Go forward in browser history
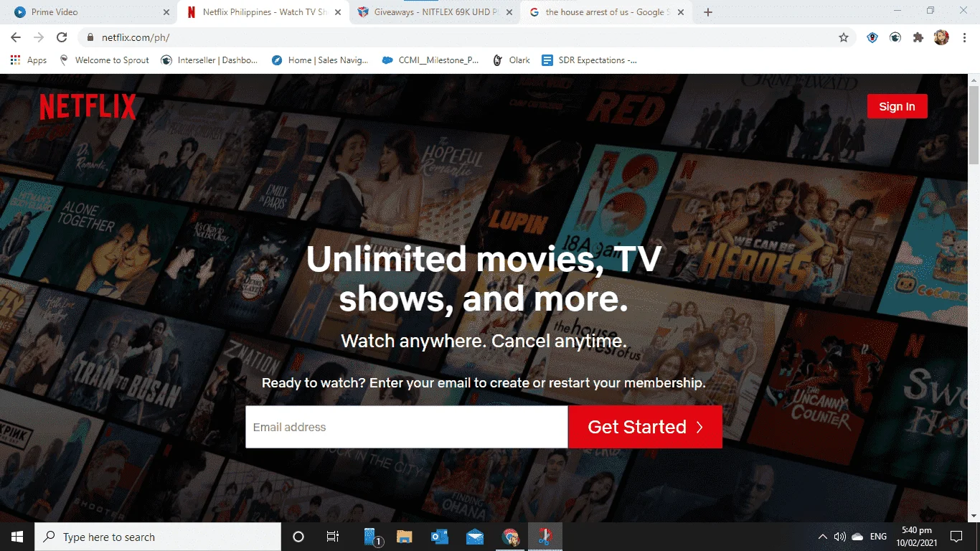The width and height of the screenshot is (980, 551). coord(39,37)
